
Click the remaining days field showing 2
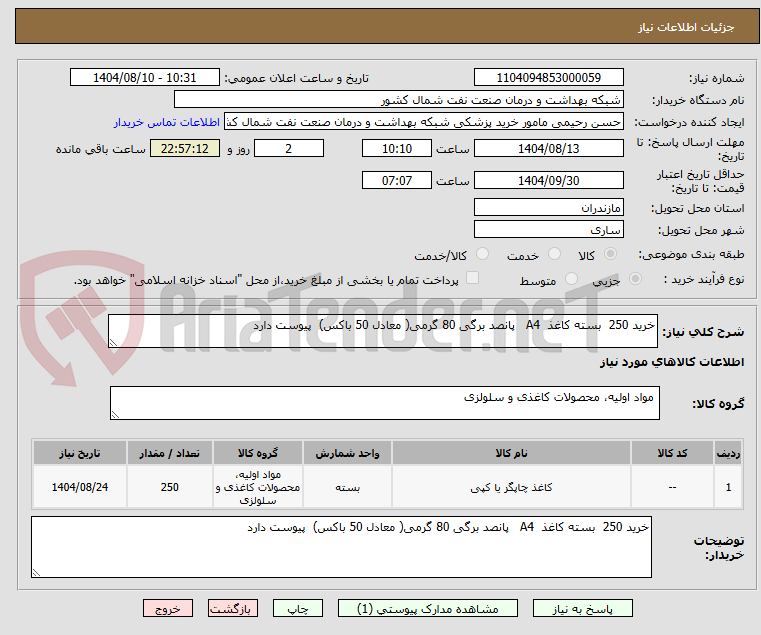click(x=289, y=149)
